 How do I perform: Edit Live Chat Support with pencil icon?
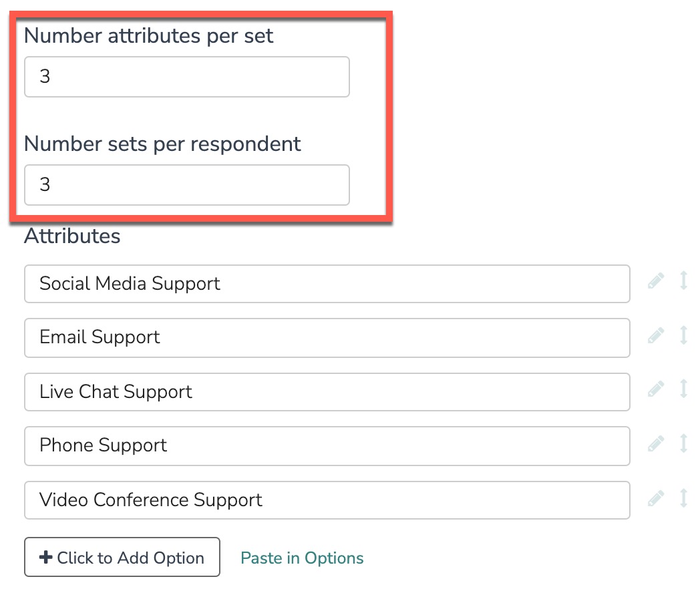pyautogui.click(x=656, y=391)
